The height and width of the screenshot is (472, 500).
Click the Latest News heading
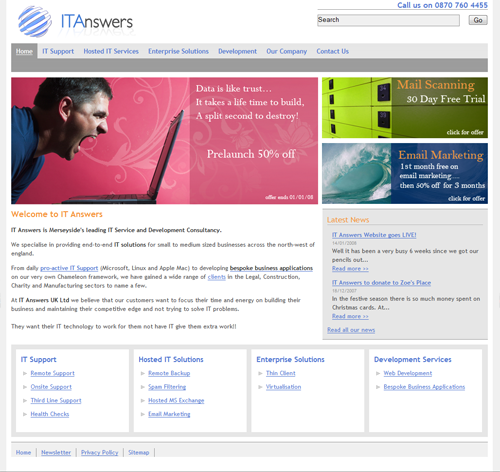(348, 220)
